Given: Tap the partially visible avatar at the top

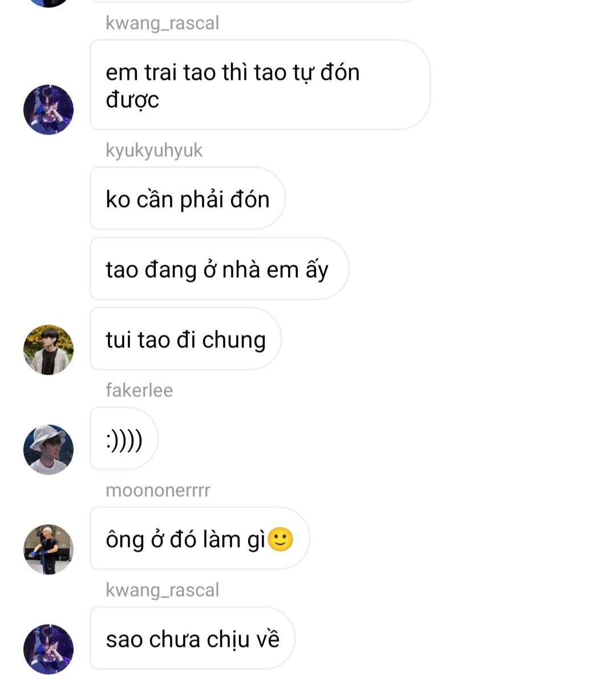Looking at the screenshot, I should (48, 2).
